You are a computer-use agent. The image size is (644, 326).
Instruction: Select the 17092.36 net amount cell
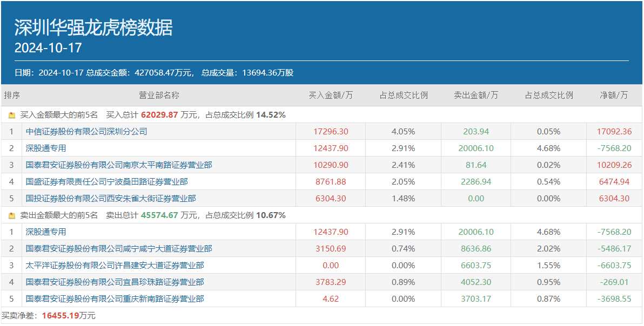click(x=614, y=132)
